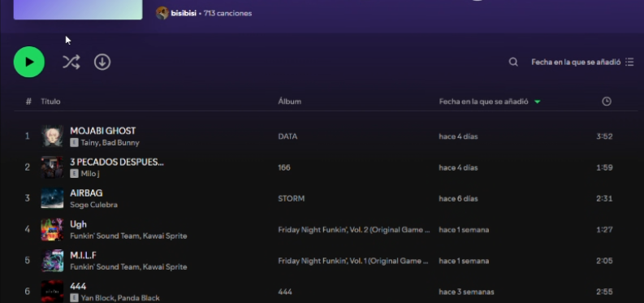Select 3 PECADOS DESPUES song

[117, 162]
